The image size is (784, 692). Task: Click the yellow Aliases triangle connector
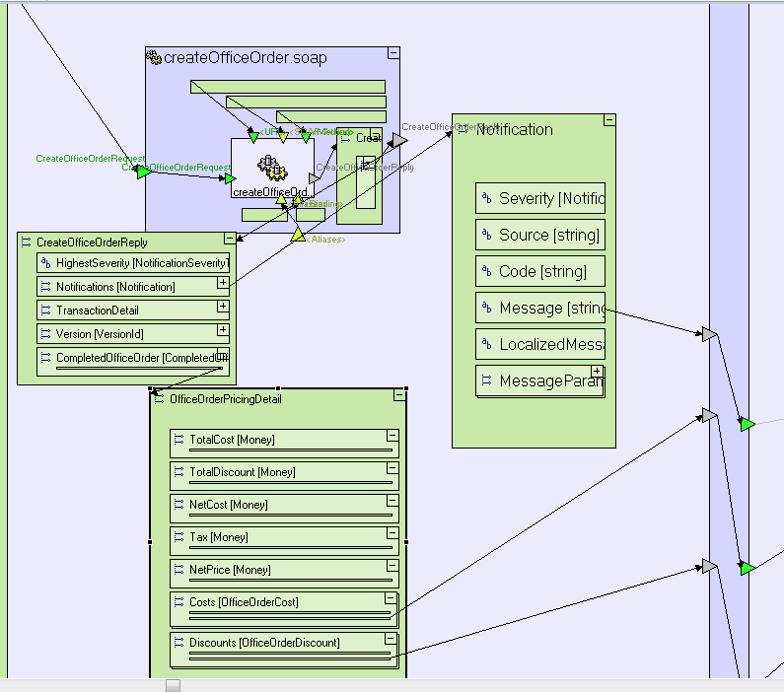point(298,235)
